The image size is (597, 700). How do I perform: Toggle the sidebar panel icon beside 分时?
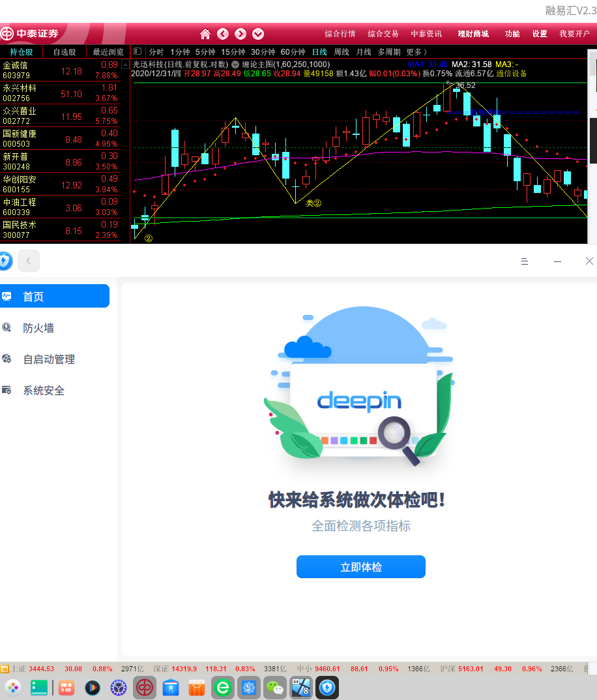(x=138, y=51)
